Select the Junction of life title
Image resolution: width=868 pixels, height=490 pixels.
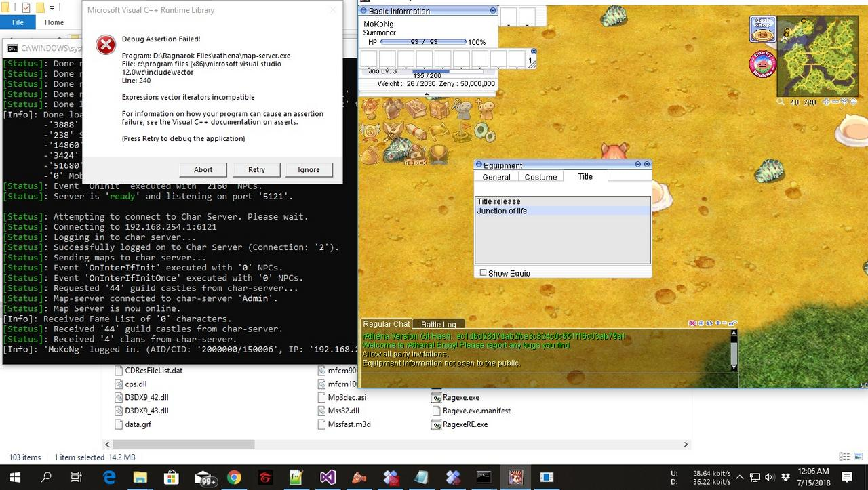(x=502, y=211)
